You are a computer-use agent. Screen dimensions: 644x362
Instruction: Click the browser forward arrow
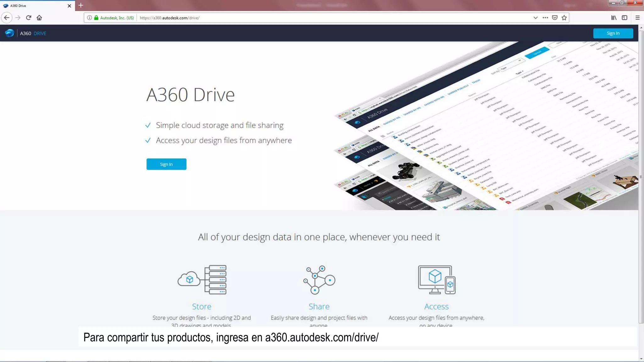point(18,18)
